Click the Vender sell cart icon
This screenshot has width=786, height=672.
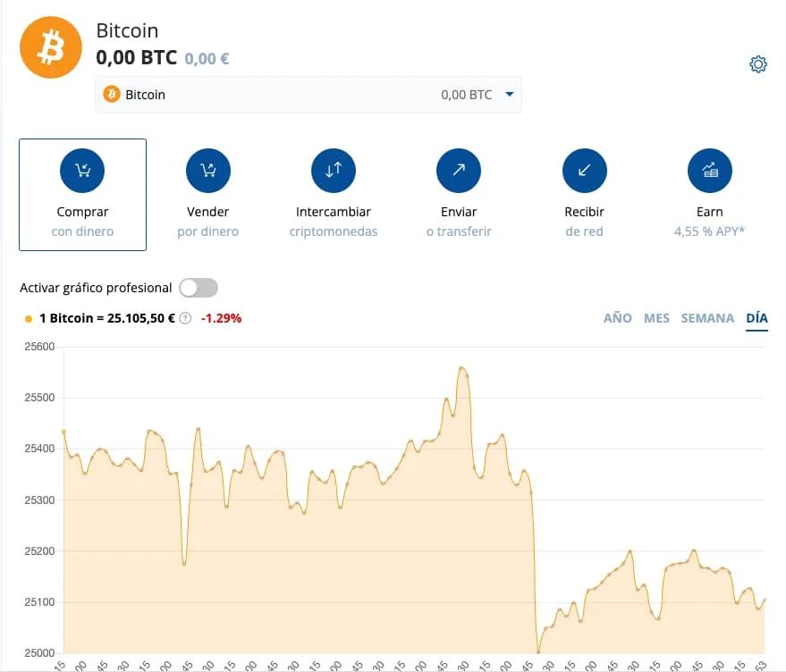tap(208, 171)
